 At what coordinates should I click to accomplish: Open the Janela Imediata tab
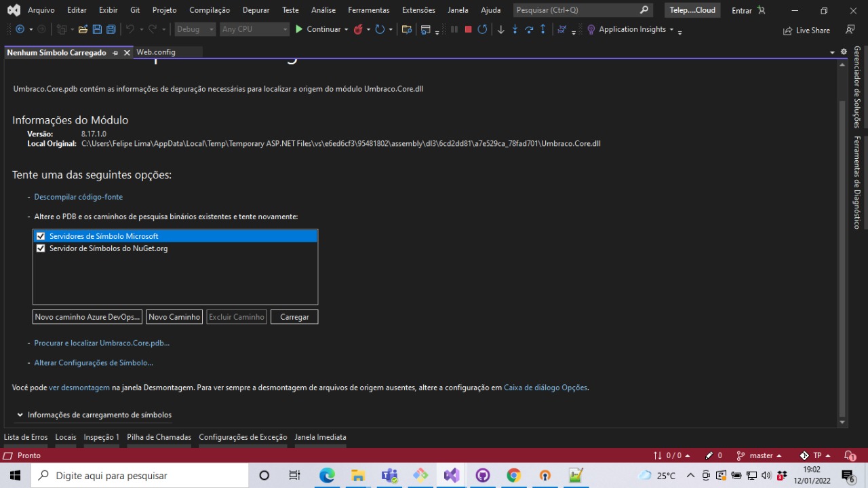tap(320, 437)
